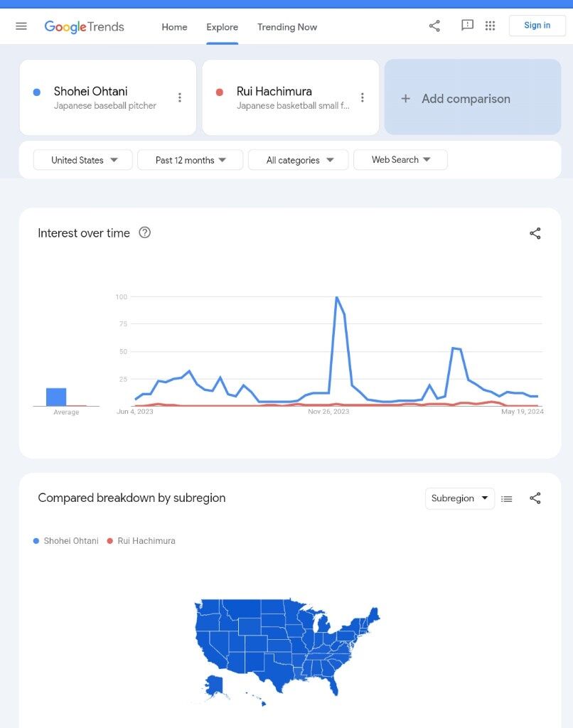
Task: Open Shohei Ohtani term options menu
Action: coord(180,97)
